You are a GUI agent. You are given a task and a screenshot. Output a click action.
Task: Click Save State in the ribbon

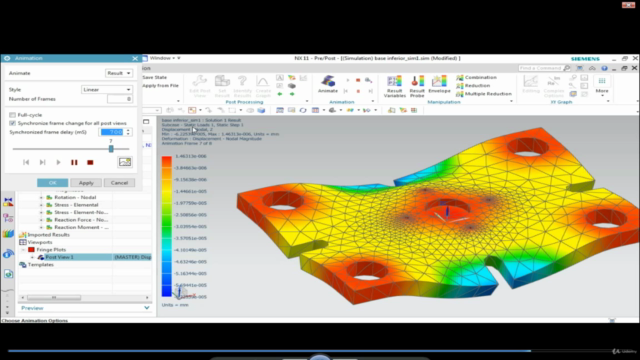154,78
